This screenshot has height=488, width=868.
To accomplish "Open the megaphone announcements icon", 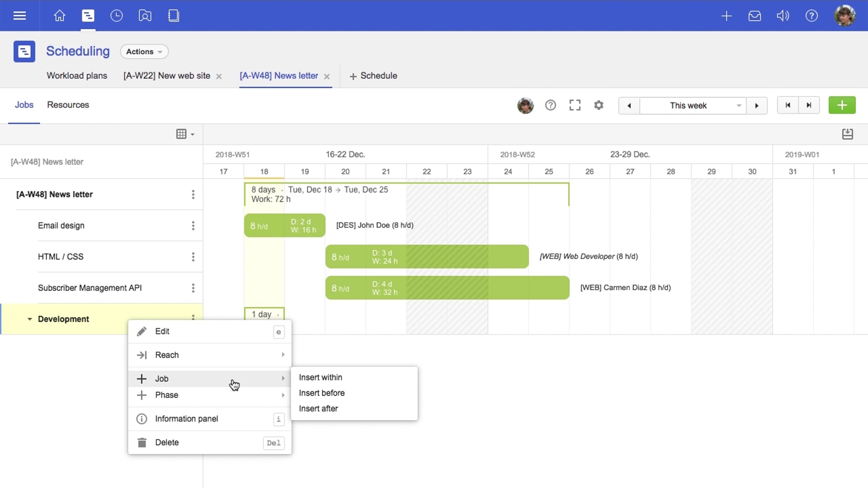I will coord(783,16).
